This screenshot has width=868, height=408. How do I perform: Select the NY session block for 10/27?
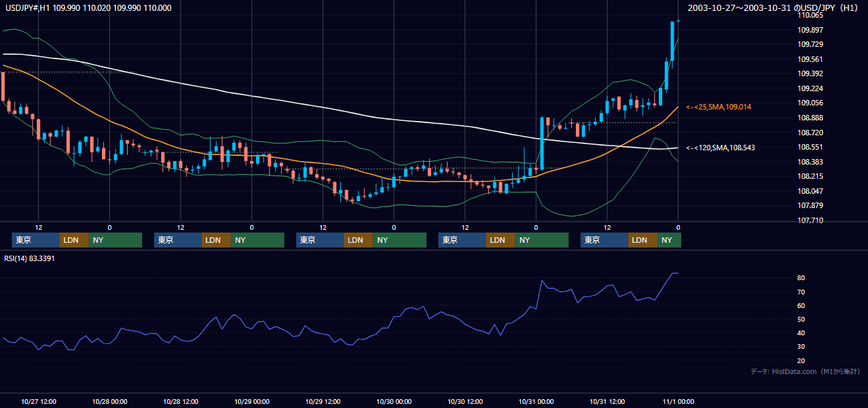tap(115, 240)
